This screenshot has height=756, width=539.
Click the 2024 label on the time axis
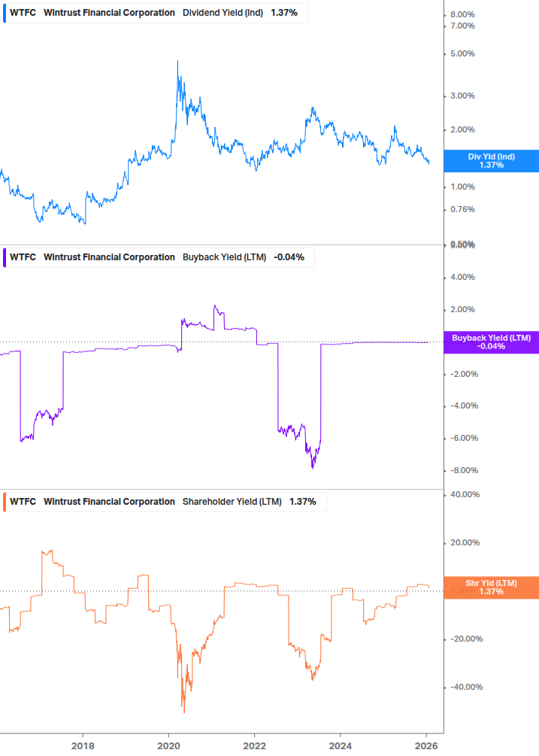[x=340, y=746]
